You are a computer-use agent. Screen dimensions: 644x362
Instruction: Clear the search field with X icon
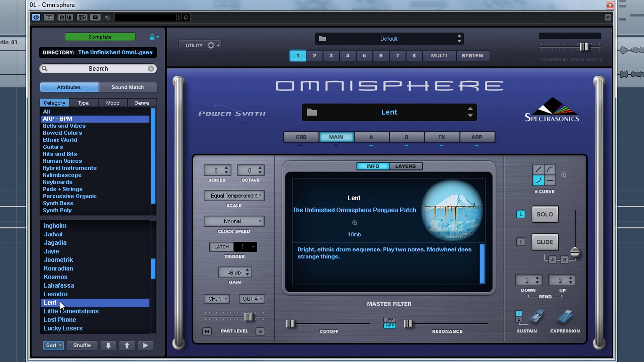(151, 69)
